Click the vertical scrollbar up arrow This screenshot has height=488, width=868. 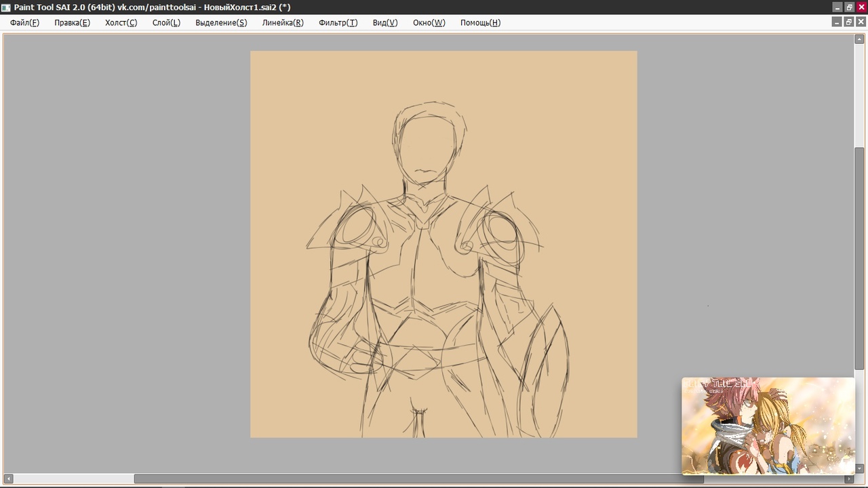point(859,39)
